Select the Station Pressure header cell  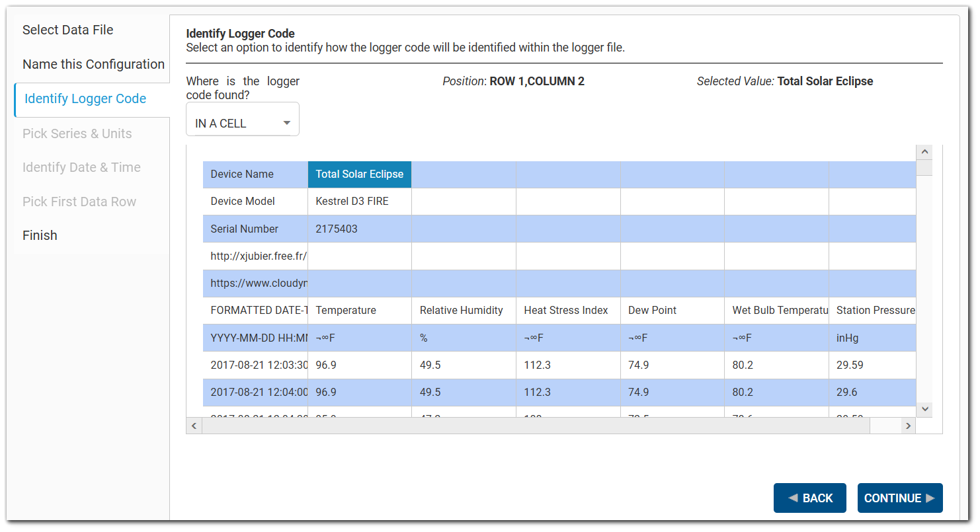click(x=873, y=311)
